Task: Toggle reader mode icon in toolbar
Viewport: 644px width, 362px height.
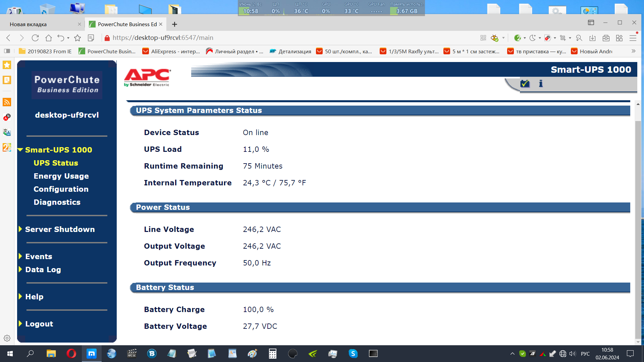Action: 91,38
